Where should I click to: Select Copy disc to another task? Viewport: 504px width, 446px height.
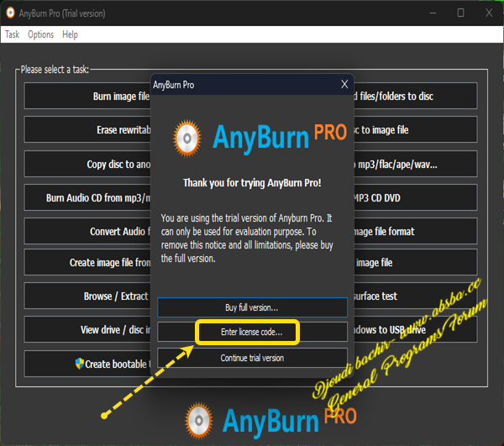(x=87, y=164)
